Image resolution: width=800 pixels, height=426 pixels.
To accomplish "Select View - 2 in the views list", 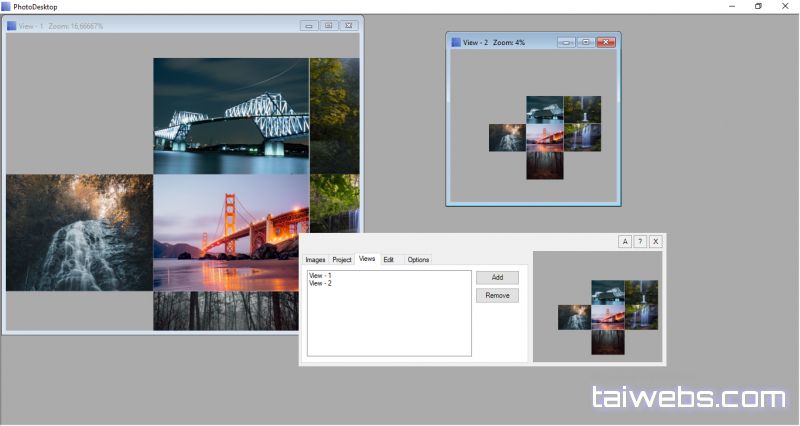I will pyautogui.click(x=321, y=284).
